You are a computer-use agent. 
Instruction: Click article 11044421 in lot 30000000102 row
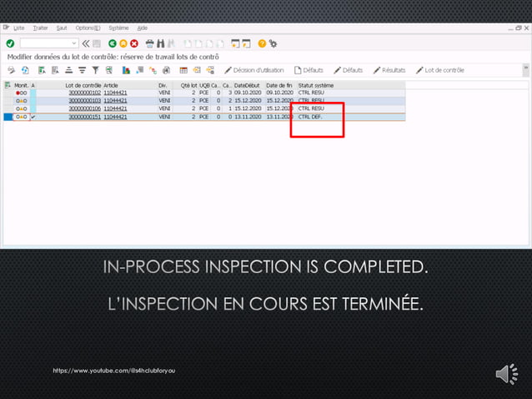click(115, 93)
